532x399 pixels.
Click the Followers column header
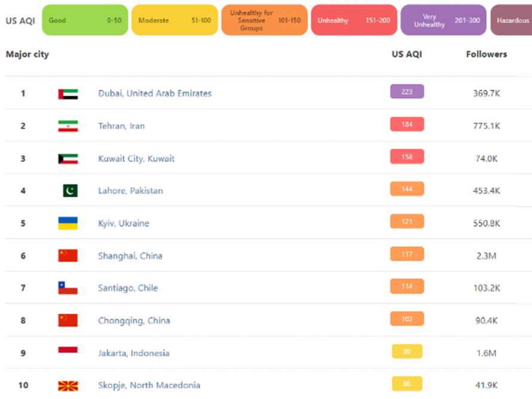(x=486, y=54)
